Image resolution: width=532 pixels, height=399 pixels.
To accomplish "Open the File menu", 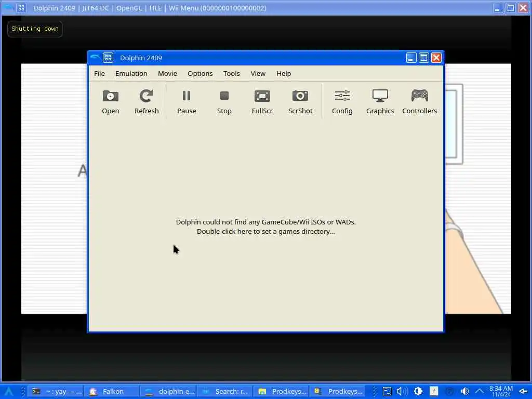I will 99,74.
